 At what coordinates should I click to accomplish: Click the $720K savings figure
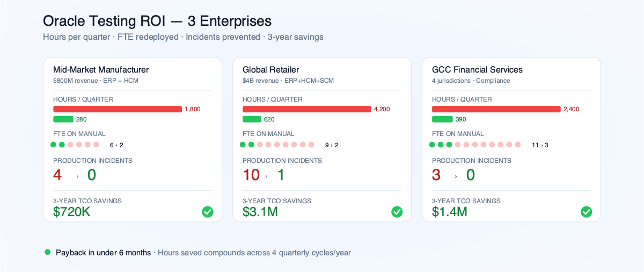click(72, 212)
